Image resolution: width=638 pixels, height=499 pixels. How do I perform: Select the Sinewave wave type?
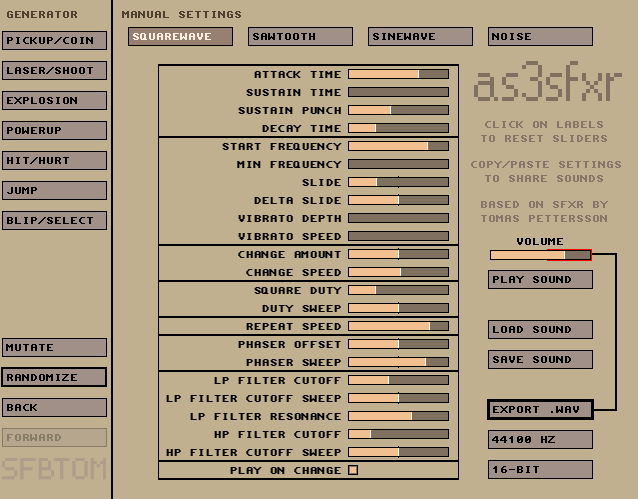pos(420,37)
